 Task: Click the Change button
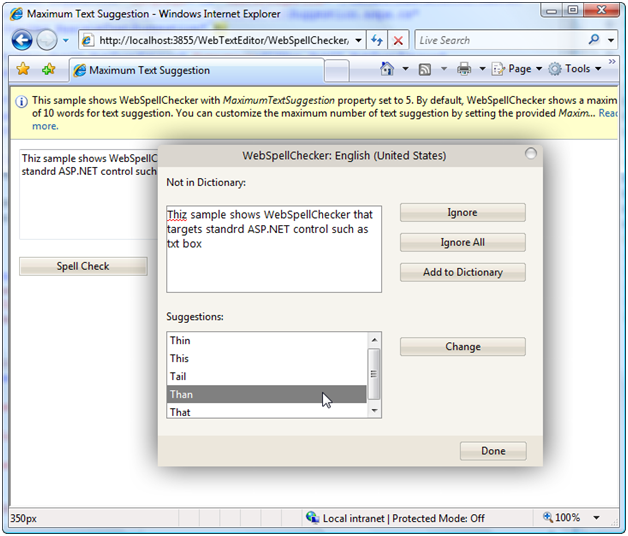coord(462,347)
